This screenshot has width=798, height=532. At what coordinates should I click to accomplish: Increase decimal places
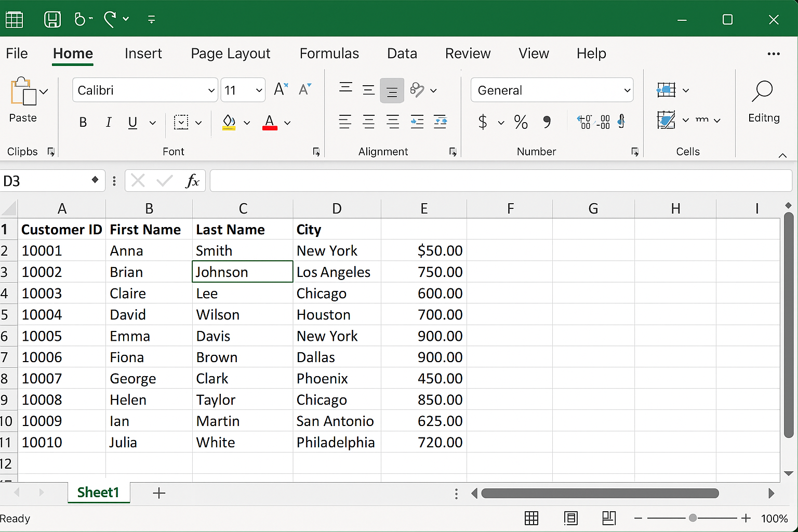584,122
